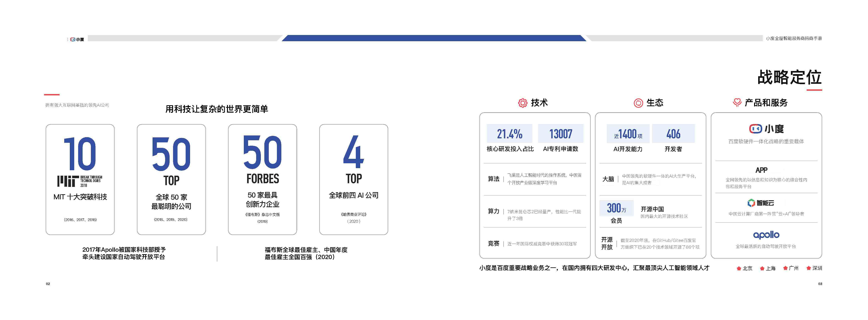868x320 pixels.
Task: Click the label 开发者
Action: [673, 149]
